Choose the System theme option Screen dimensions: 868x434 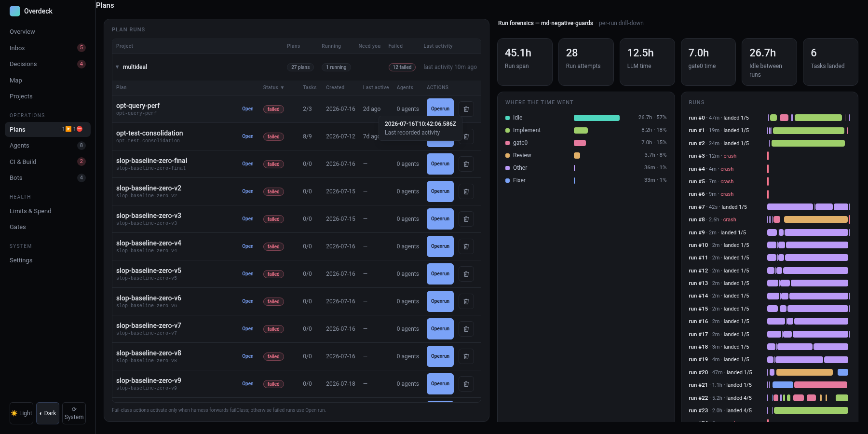(74, 413)
